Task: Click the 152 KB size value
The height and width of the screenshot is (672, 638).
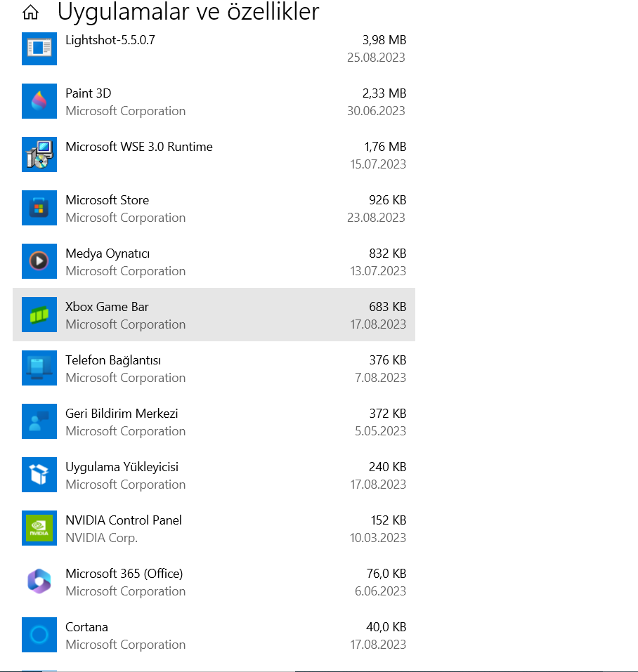Action: [389, 520]
